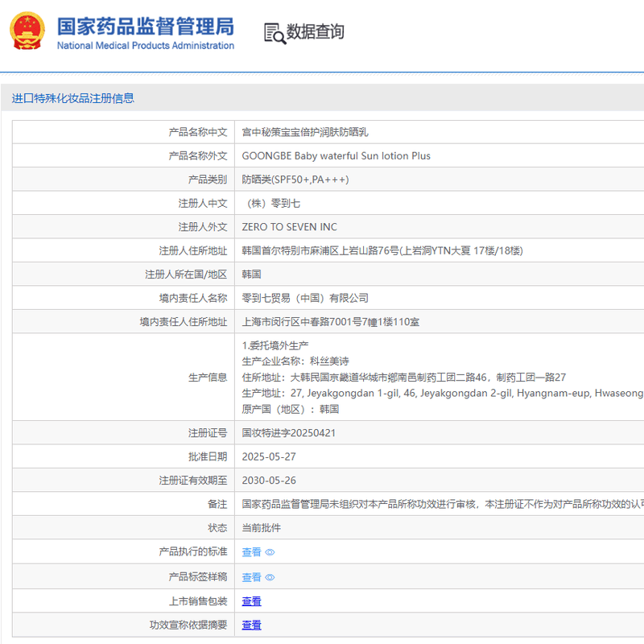This screenshot has width=644, height=644.
Task: Click the 注册人住所地址 label
Action: click(193, 251)
